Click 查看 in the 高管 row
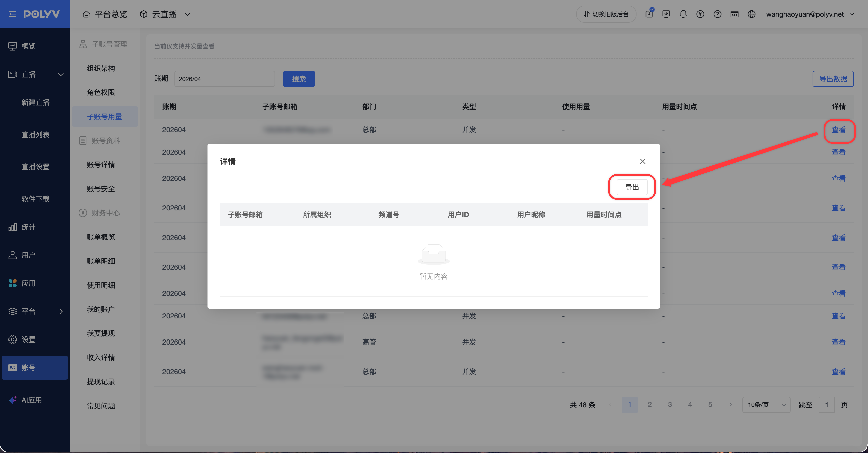 (x=839, y=342)
